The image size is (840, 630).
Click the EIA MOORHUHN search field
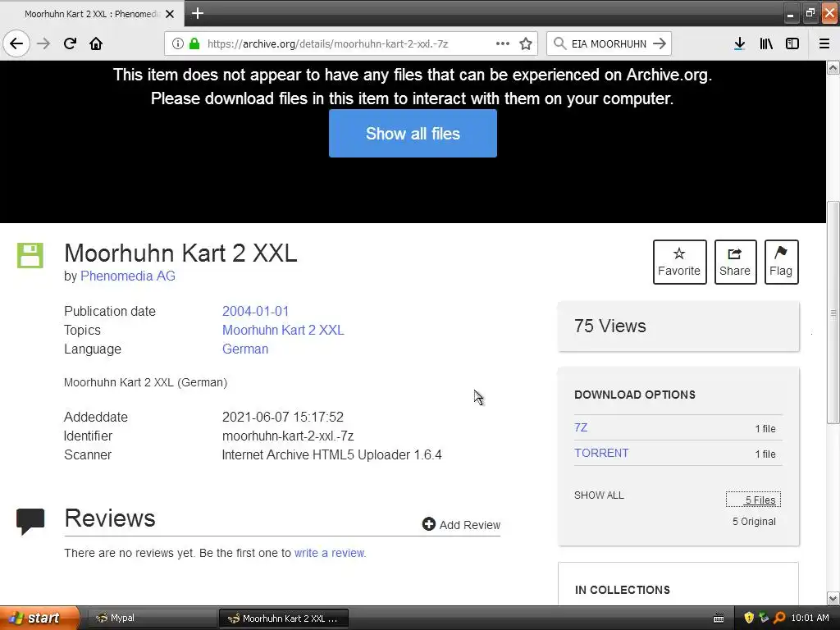pyautogui.click(x=609, y=43)
